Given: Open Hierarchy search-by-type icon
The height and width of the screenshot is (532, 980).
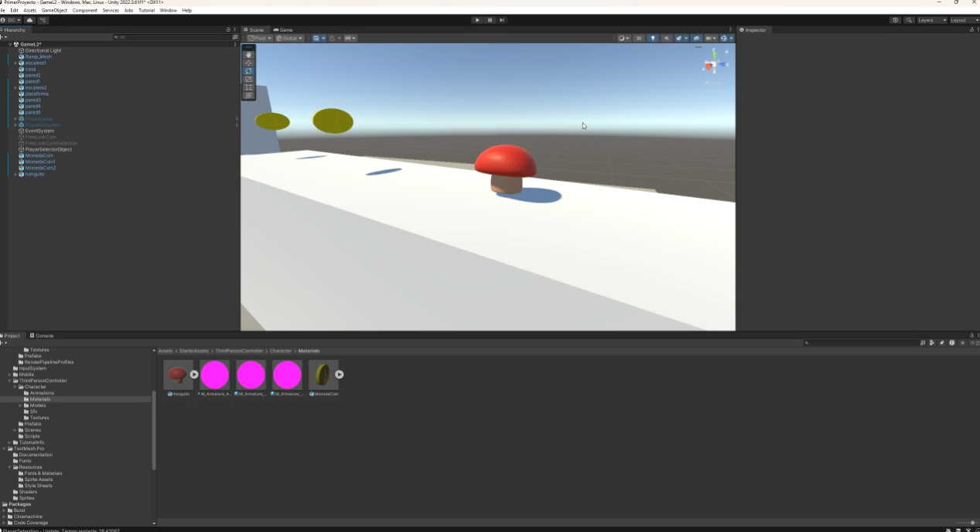Looking at the screenshot, I should coord(235,37).
